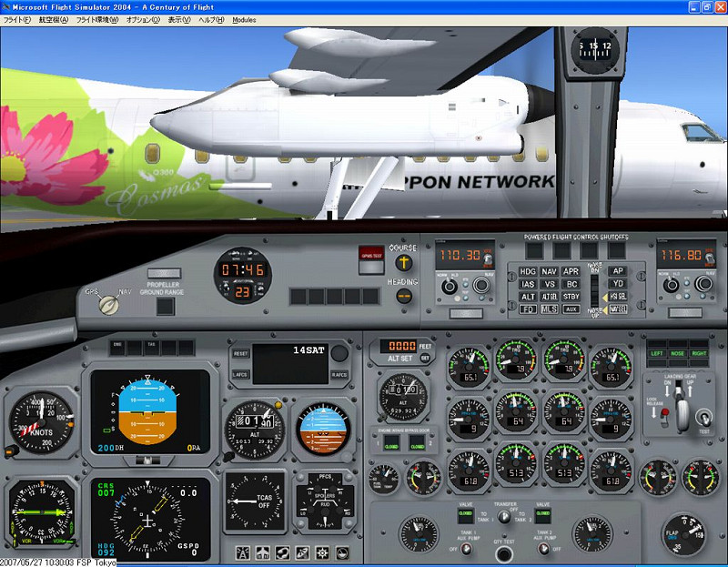This screenshot has width=728, height=567.
Task: Activate the VS vertical speed button
Action: (x=550, y=284)
